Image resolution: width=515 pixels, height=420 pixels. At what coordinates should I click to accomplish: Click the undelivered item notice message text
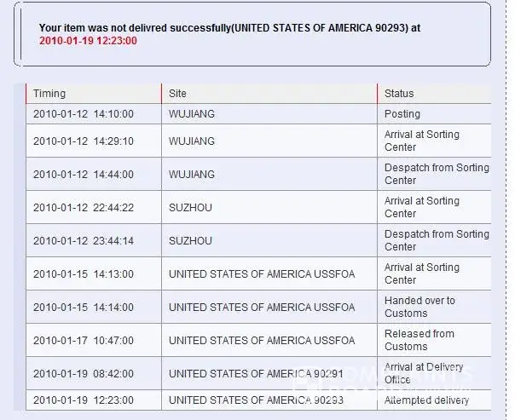coord(229,27)
